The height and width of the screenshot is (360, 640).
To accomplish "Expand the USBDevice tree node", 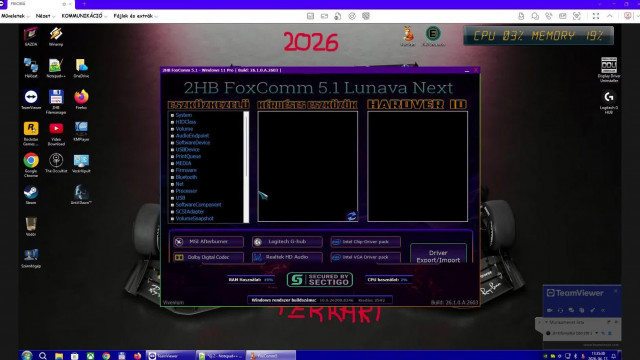I will click(172, 150).
